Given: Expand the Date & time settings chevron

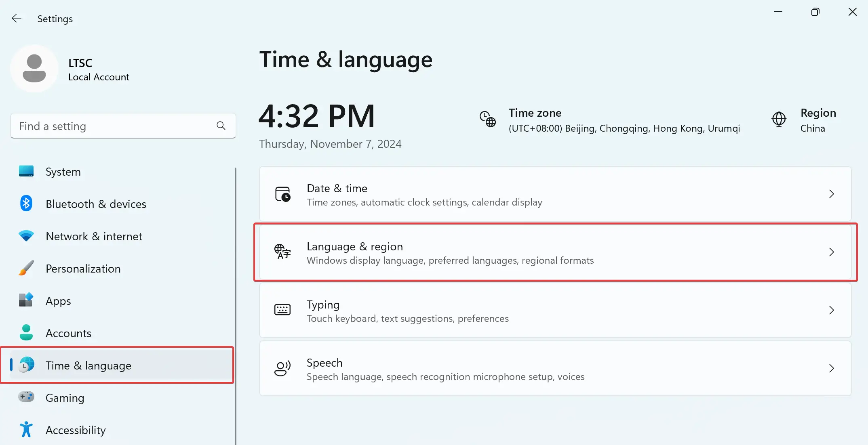Looking at the screenshot, I should (x=831, y=194).
